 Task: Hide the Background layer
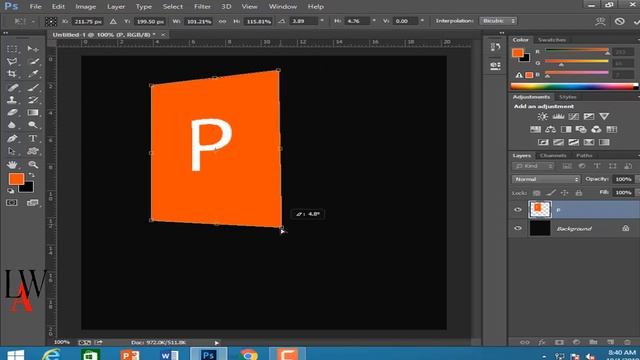click(518, 229)
